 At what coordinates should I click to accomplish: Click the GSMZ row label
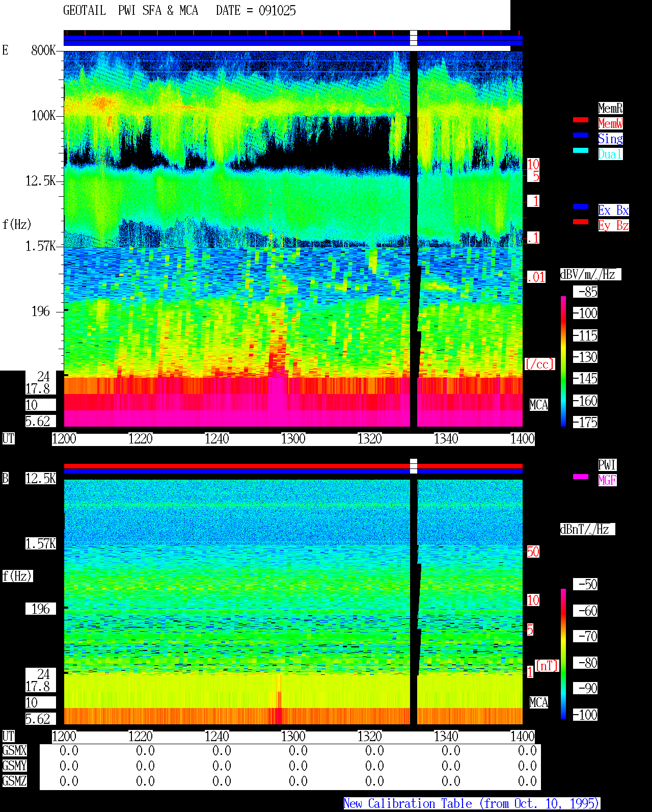(14, 781)
